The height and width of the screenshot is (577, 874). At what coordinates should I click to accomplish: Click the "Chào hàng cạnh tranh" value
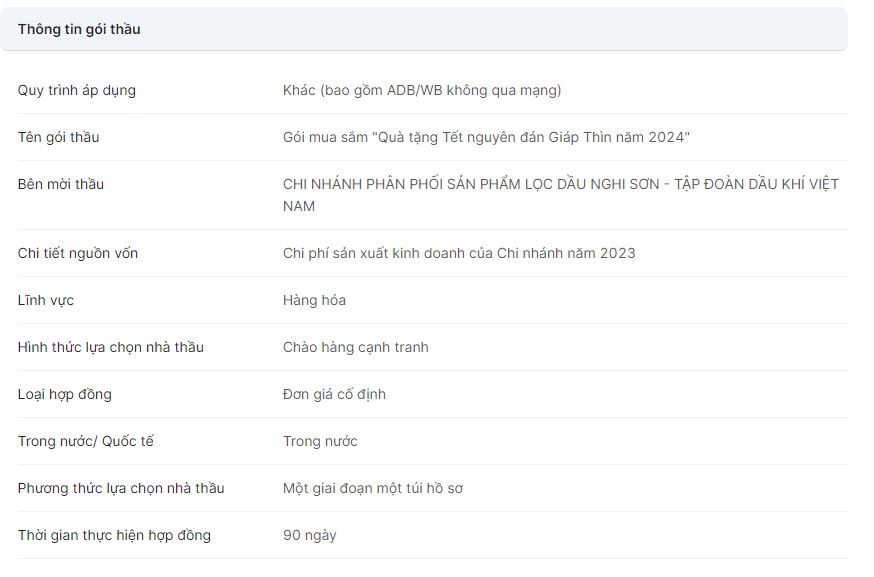tap(355, 347)
